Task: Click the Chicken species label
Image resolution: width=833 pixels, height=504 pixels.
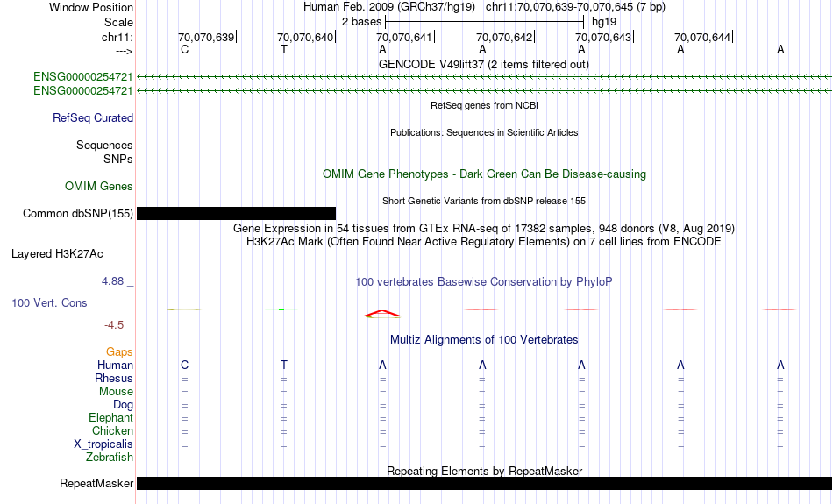Action: pyautogui.click(x=112, y=430)
